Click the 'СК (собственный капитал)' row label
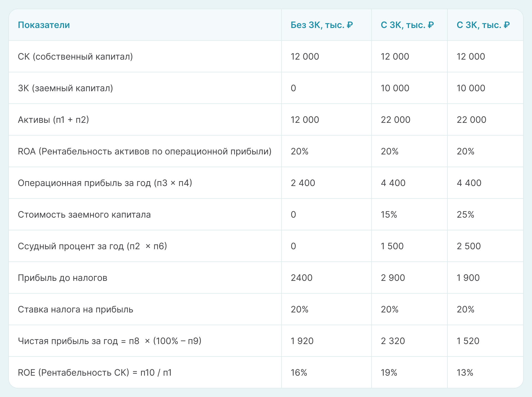532x397 pixels. pos(75,57)
